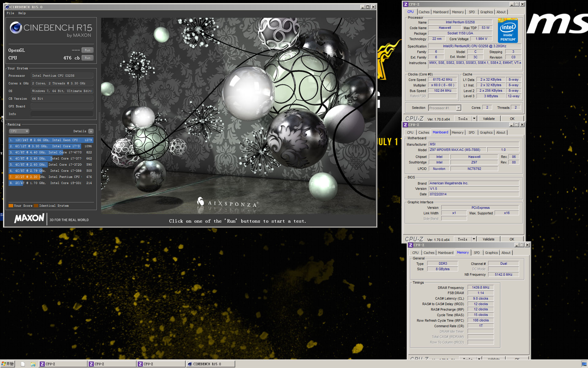Open Processor #1 selection dropdown
This screenshot has width=588, height=368.
tap(445, 108)
